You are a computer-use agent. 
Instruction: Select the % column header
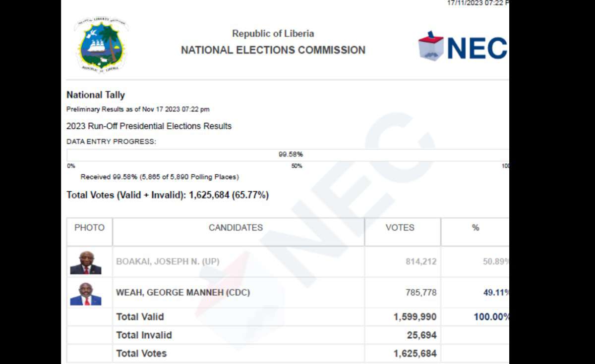[475, 228]
